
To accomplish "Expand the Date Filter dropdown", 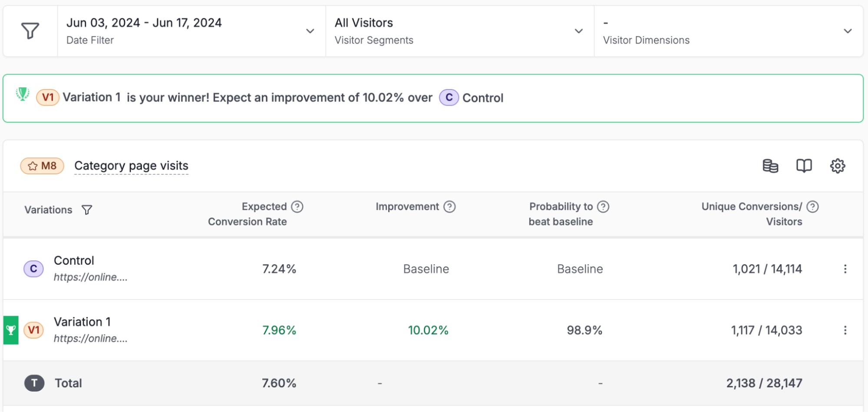I will point(310,31).
